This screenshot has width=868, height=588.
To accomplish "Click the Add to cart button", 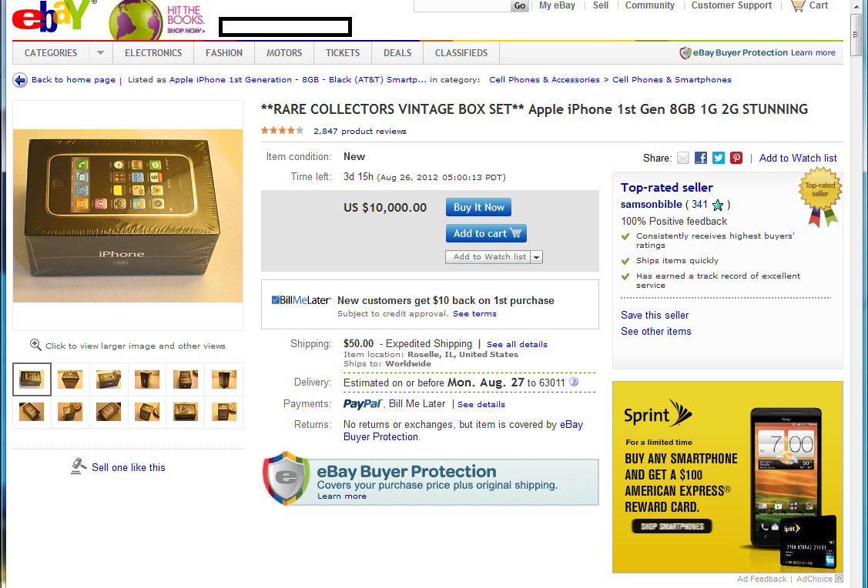I will (486, 233).
